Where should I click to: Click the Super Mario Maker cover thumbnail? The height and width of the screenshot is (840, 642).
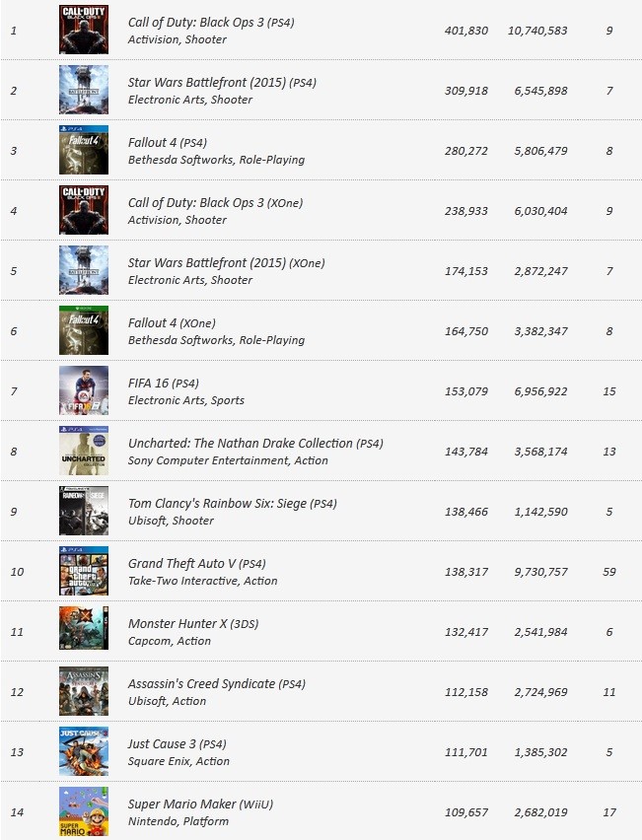point(84,811)
